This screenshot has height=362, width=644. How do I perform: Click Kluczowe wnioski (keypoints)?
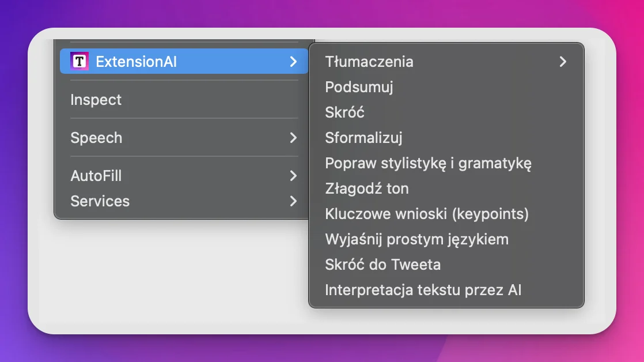pos(427,214)
